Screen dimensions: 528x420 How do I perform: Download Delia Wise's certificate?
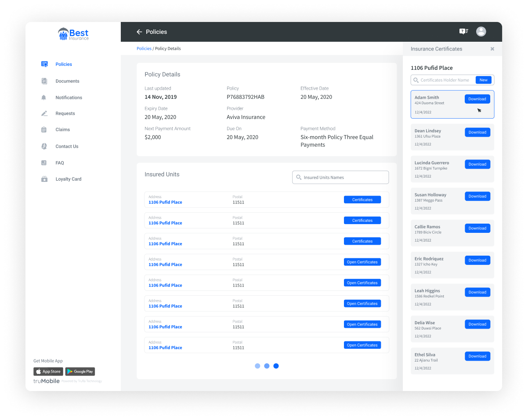click(477, 324)
